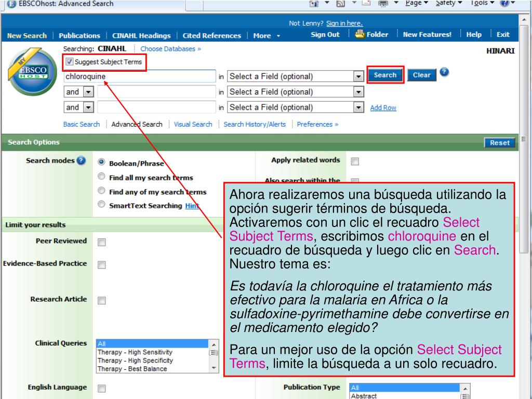Image resolution: width=532 pixels, height=399 pixels.
Task: Choose the SmartText Searching mode
Action: pos(101,204)
